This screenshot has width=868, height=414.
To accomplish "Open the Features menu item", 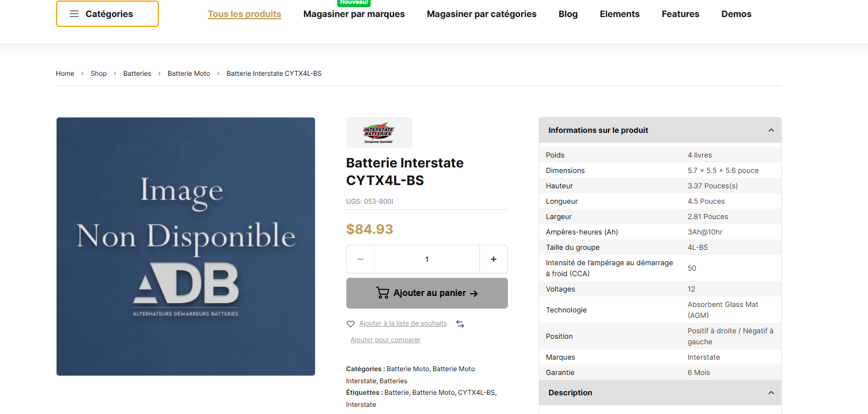I will pos(681,14).
